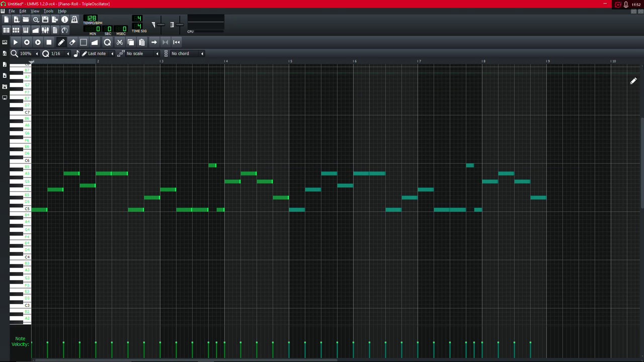Click the Export project icon
Image resolution: width=644 pixels, height=362 pixels.
tap(55, 19)
